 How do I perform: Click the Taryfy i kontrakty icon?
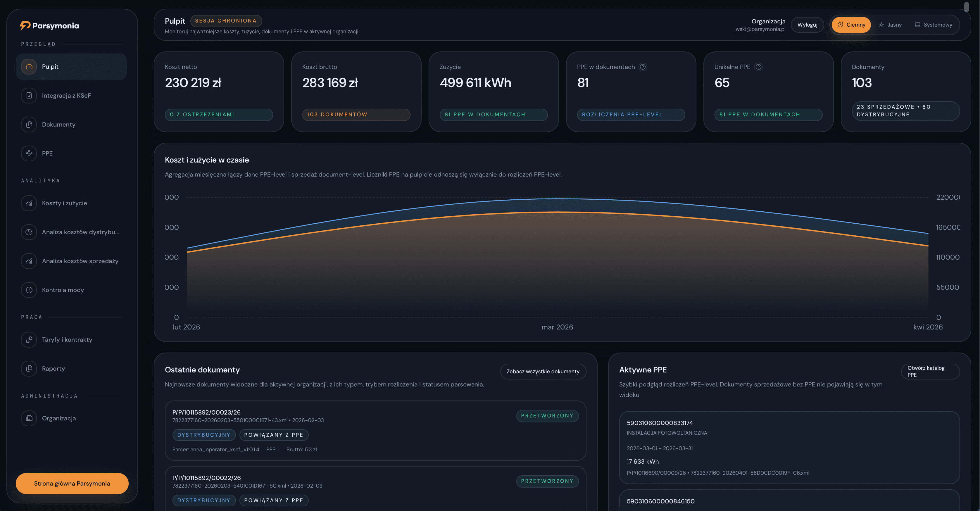29,340
